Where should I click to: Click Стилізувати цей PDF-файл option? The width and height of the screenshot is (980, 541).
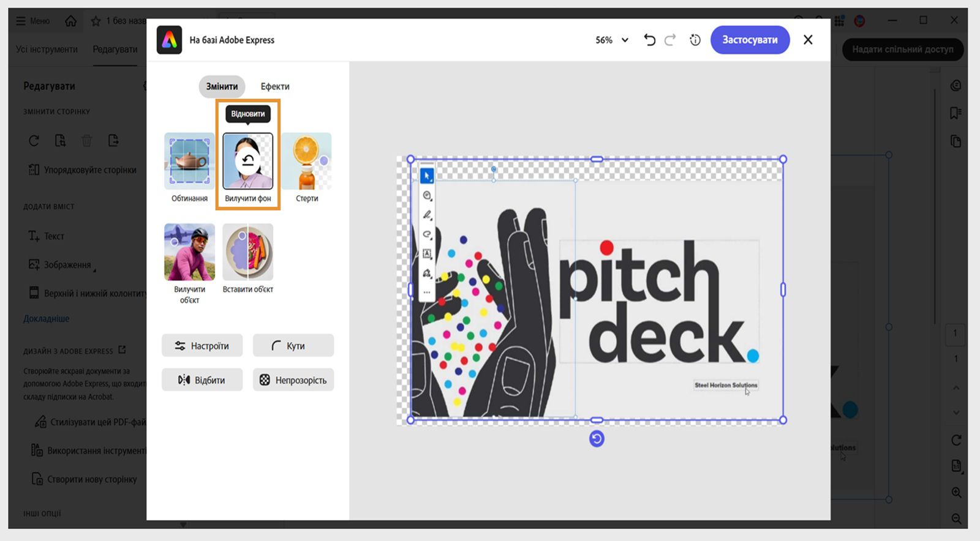click(x=91, y=422)
